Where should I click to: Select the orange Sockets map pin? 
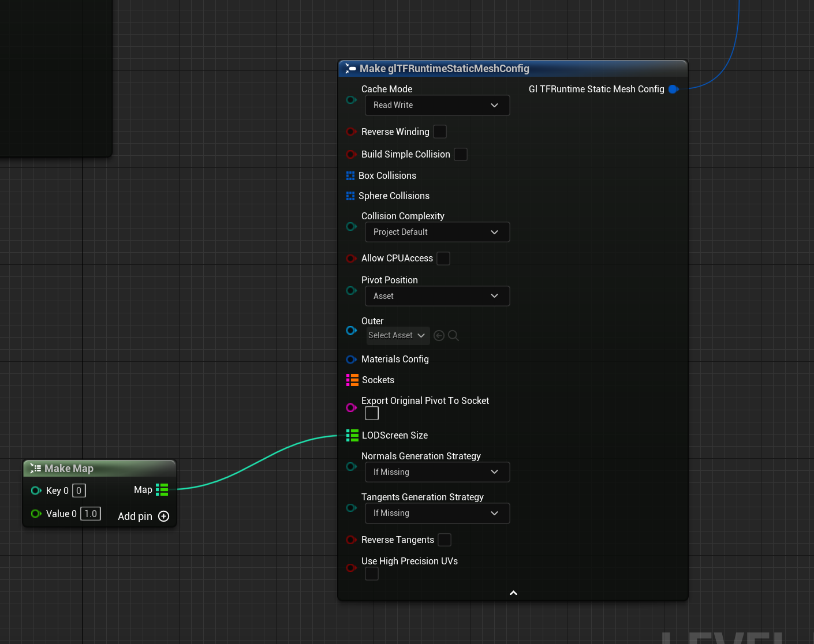click(352, 380)
